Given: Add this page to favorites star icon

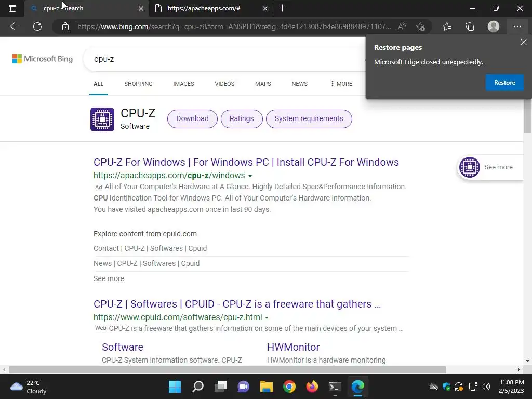Looking at the screenshot, I should pyautogui.click(x=420, y=26).
